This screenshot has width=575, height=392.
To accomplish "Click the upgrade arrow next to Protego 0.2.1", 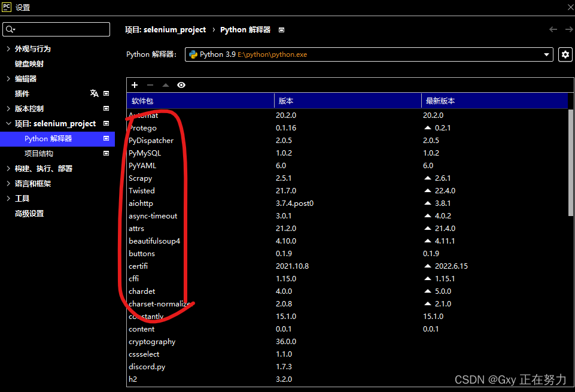I will 428,127.
